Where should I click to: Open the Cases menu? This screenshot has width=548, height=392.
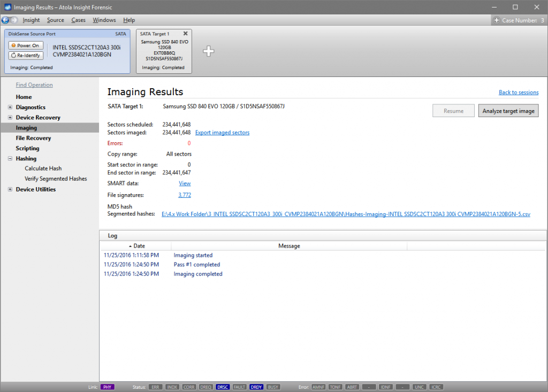(x=78, y=19)
